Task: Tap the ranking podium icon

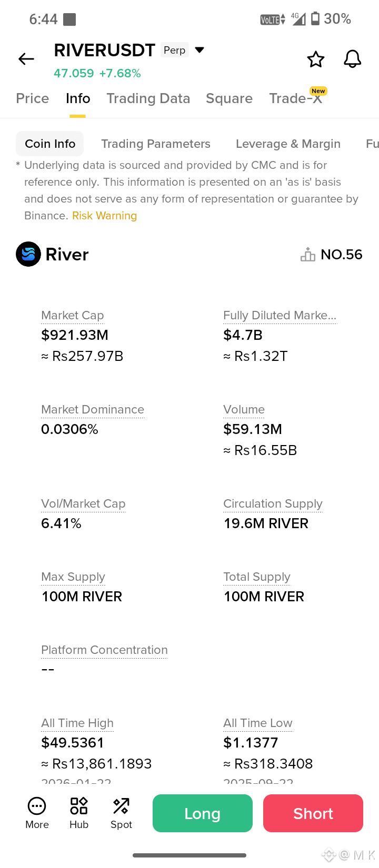Action: point(308,255)
